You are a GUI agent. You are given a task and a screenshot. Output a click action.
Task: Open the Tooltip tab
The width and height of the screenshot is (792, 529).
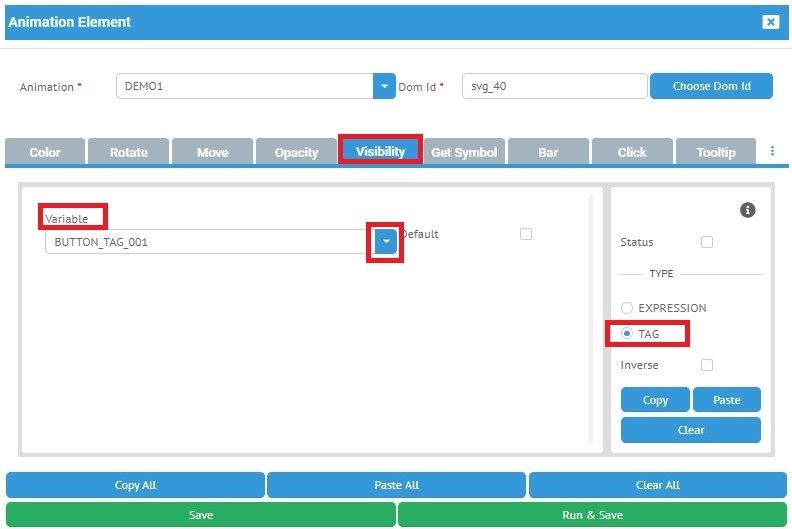(x=716, y=152)
